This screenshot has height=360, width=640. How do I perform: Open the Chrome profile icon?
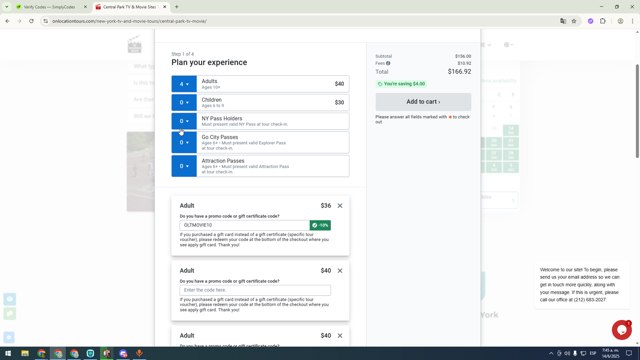(x=620, y=21)
